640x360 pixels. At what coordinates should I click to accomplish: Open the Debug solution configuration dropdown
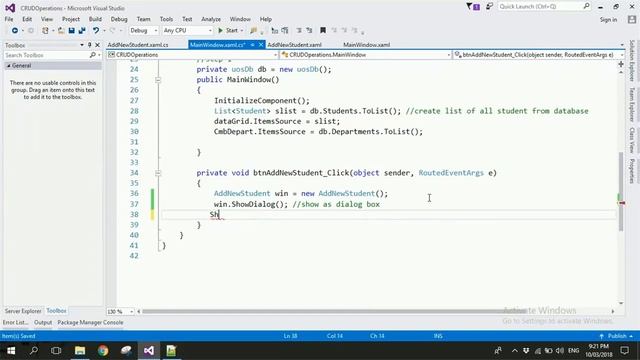click(x=143, y=31)
